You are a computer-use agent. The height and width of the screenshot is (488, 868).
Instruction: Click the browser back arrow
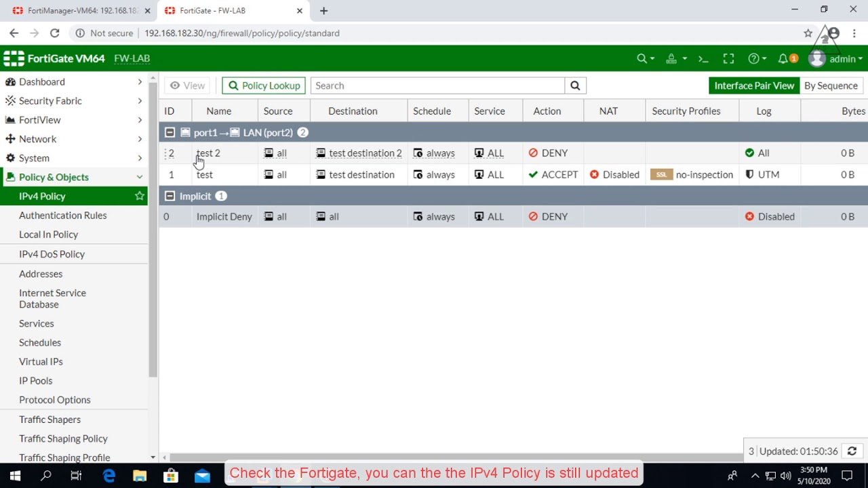tap(14, 33)
